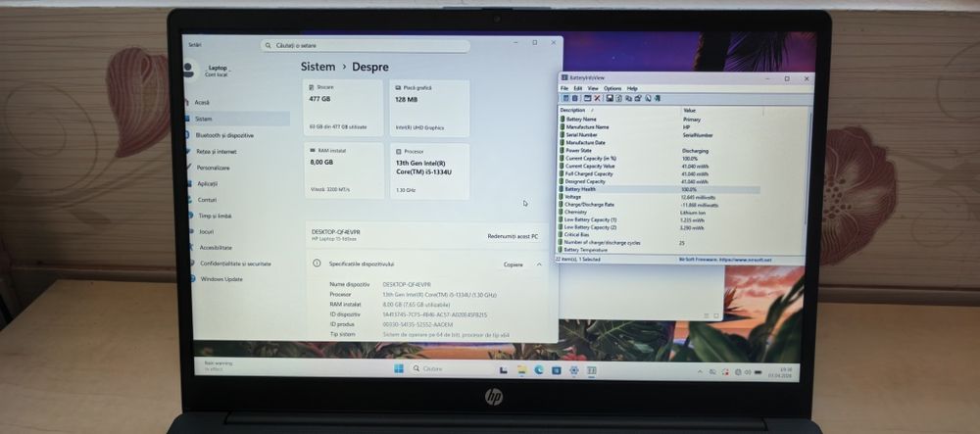Open the RAM instalat 8,00 GB card
This screenshot has width=980, height=434.
[x=343, y=170]
